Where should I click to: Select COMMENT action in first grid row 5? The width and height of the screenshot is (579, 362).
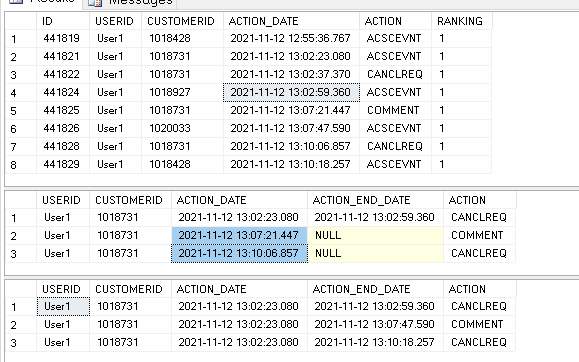[x=395, y=110]
